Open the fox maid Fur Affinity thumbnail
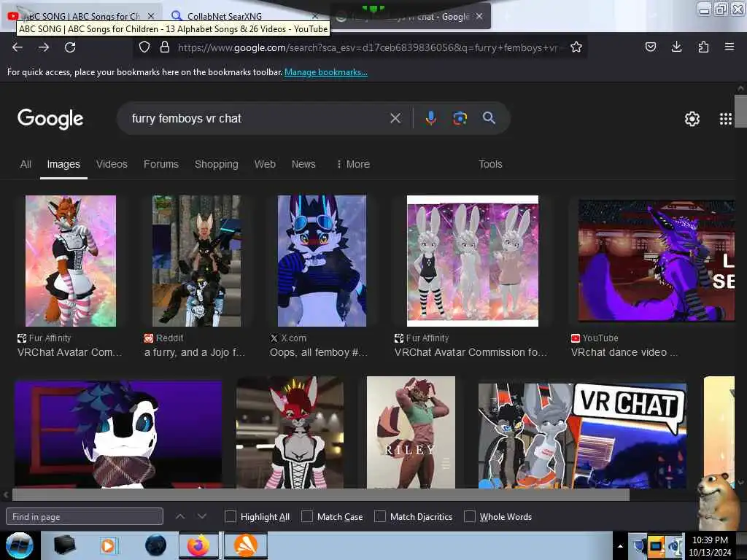This screenshot has height=560, width=747. pos(71,260)
